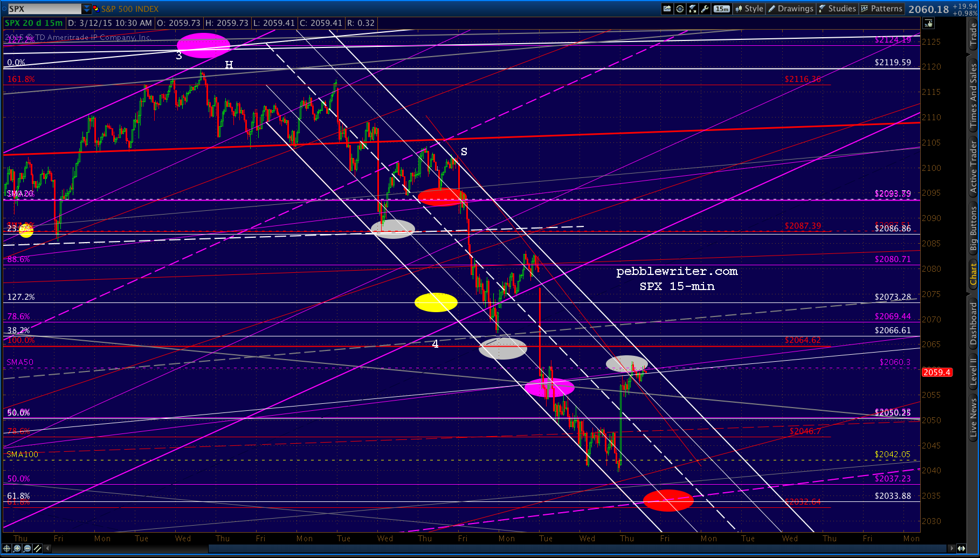980x558 pixels.
Task: Click the $2064.62 level label
Action: (803, 340)
